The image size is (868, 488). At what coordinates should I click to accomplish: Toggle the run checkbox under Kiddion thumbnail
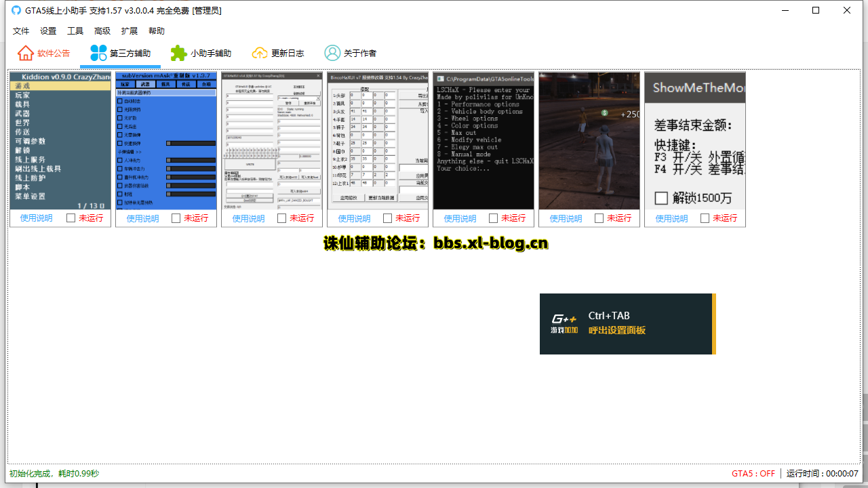point(71,218)
